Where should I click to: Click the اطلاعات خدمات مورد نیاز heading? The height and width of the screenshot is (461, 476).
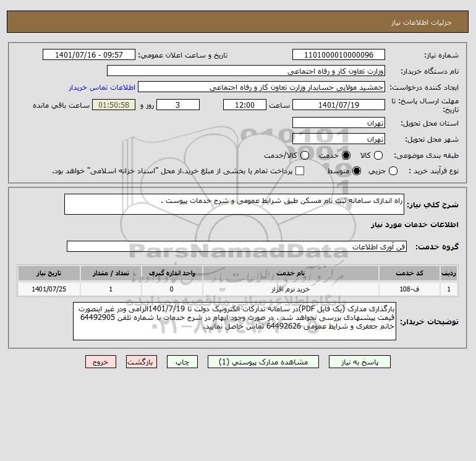click(x=414, y=225)
